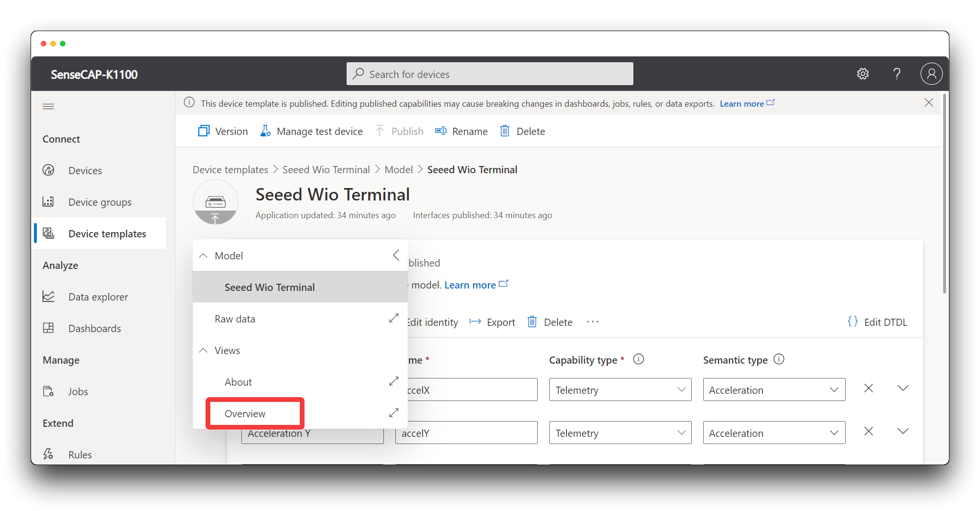Viewport: 980px width, 511px height.
Task: Click Edit DTDL button
Action: (x=877, y=322)
